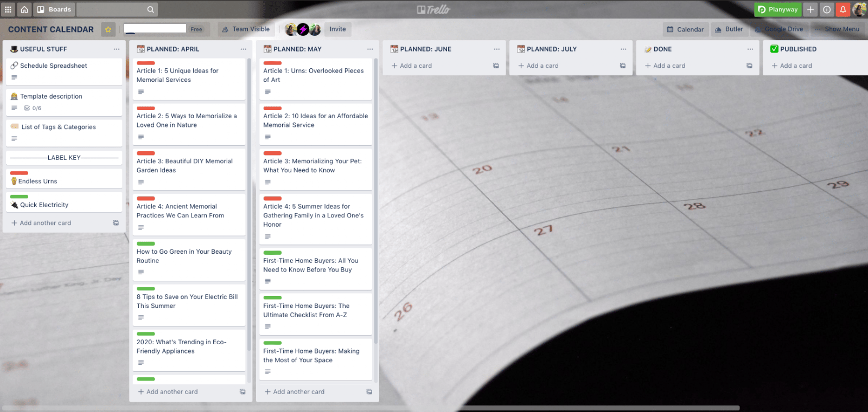The height and width of the screenshot is (412, 868).
Task: Open Article 1: Urns: Overlooked Pieces card
Action: [316, 79]
